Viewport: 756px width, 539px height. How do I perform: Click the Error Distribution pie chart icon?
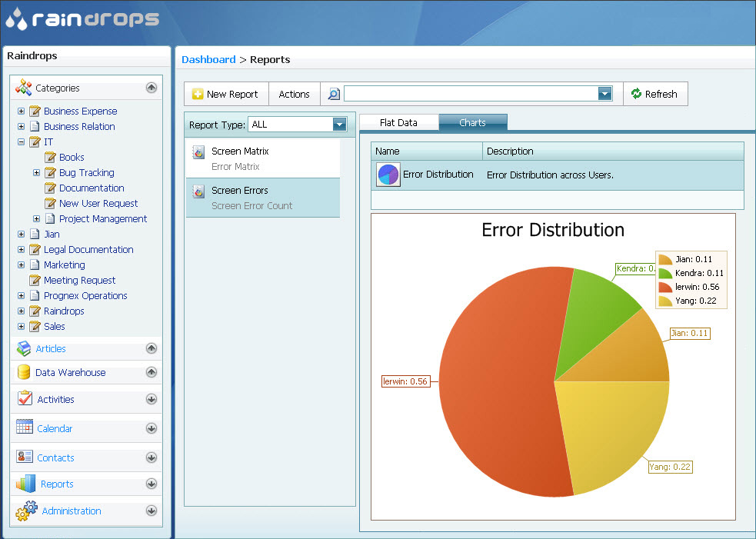click(x=388, y=175)
